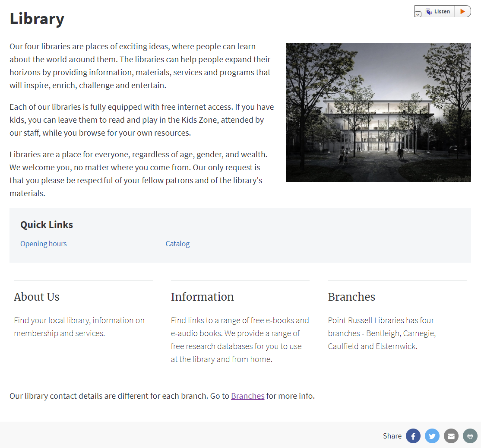The width and height of the screenshot is (481, 448).
Task: Share page via Twitter icon
Action: (432, 436)
